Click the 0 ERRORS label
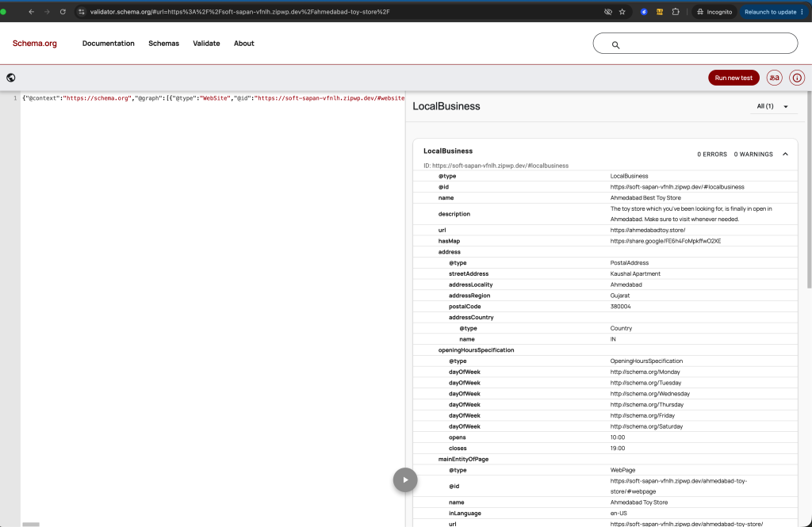Viewport: 812px width, 527px height. pos(711,155)
